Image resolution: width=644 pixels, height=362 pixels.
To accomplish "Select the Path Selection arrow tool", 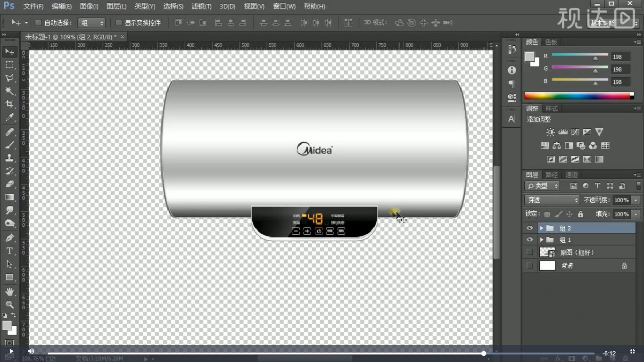I will [x=9, y=264].
